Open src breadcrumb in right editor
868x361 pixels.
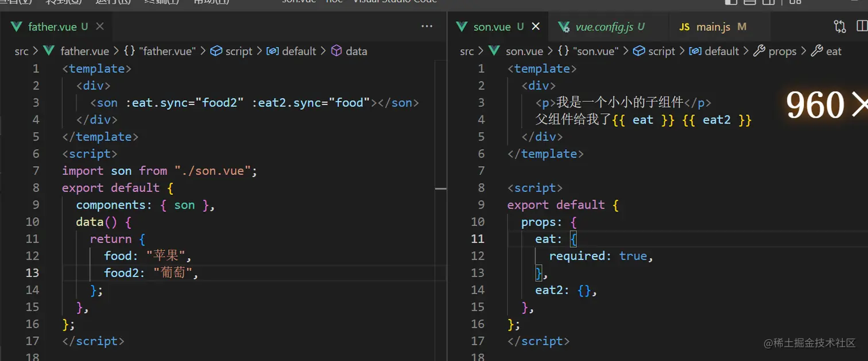[x=467, y=51]
